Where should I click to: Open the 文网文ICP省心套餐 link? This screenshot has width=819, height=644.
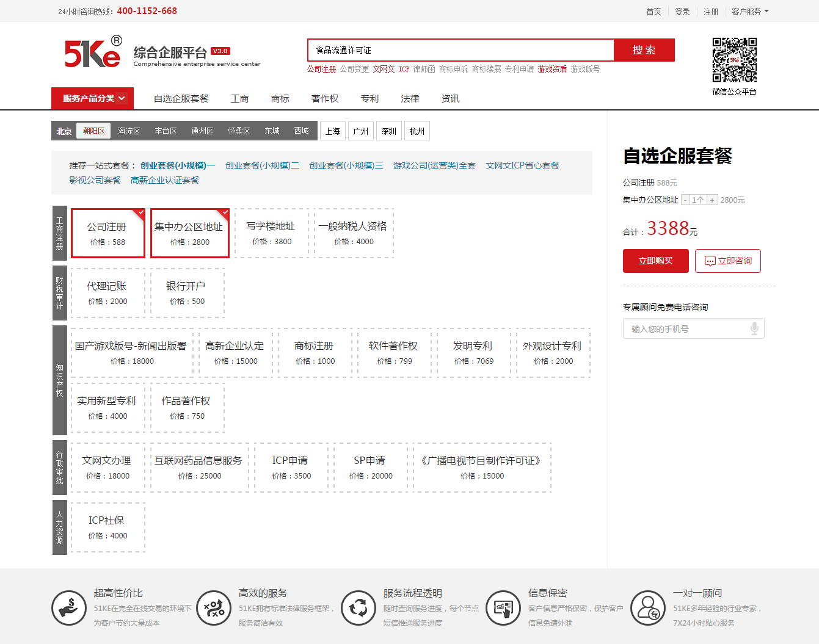[x=522, y=165]
